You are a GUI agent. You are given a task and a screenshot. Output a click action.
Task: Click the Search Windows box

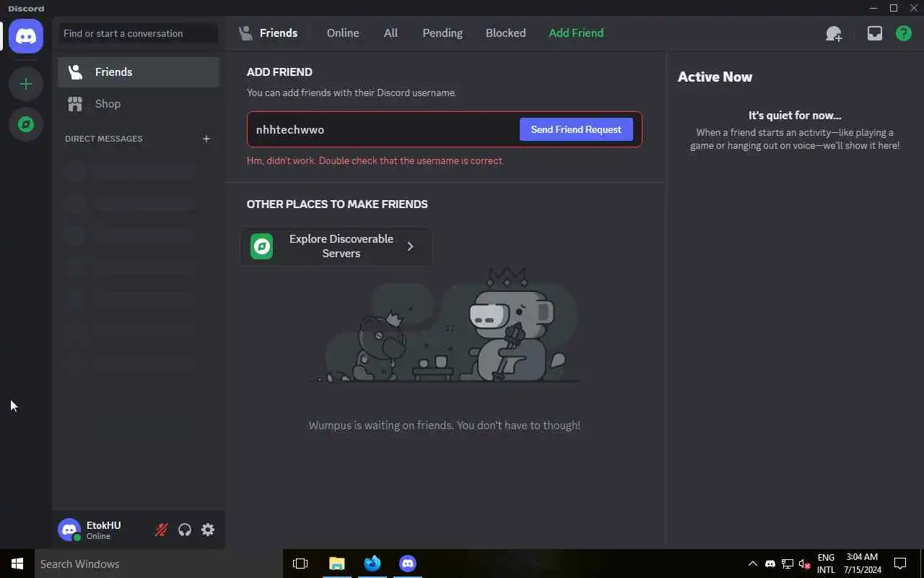157,564
